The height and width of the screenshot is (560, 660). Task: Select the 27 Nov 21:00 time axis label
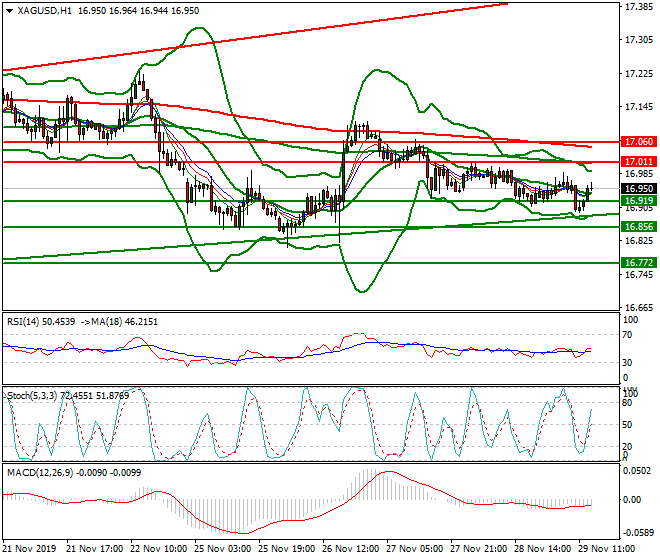pos(479,549)
